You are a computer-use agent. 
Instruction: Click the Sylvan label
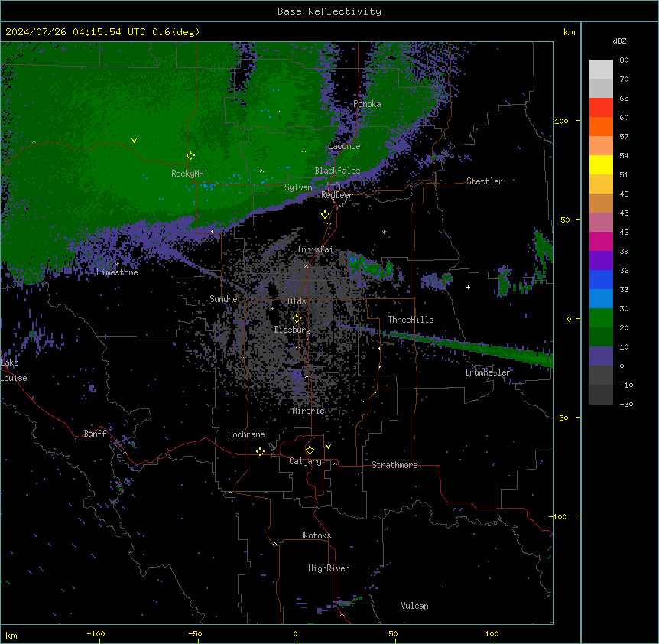[x=298, y=187]
